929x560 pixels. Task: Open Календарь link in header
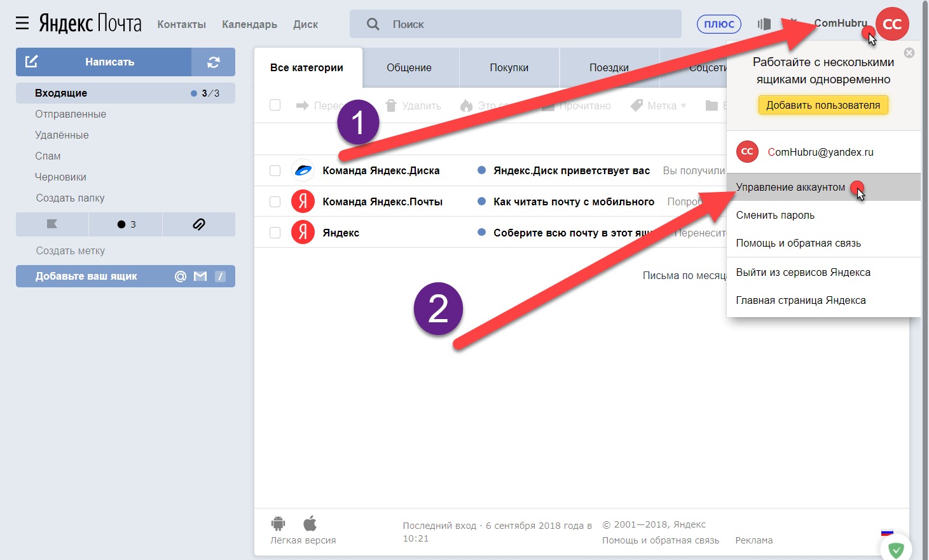click(x=249, y=24)
